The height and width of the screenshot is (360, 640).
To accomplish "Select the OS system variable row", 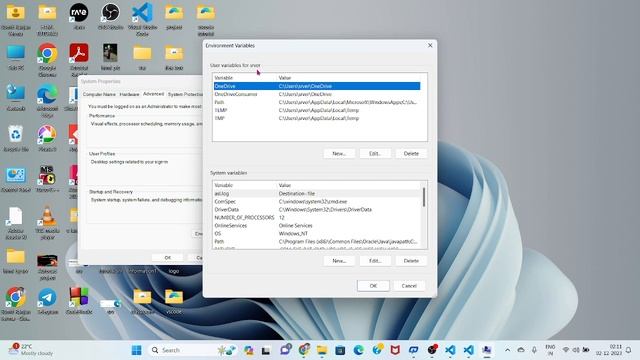I will tap(317, 233).
